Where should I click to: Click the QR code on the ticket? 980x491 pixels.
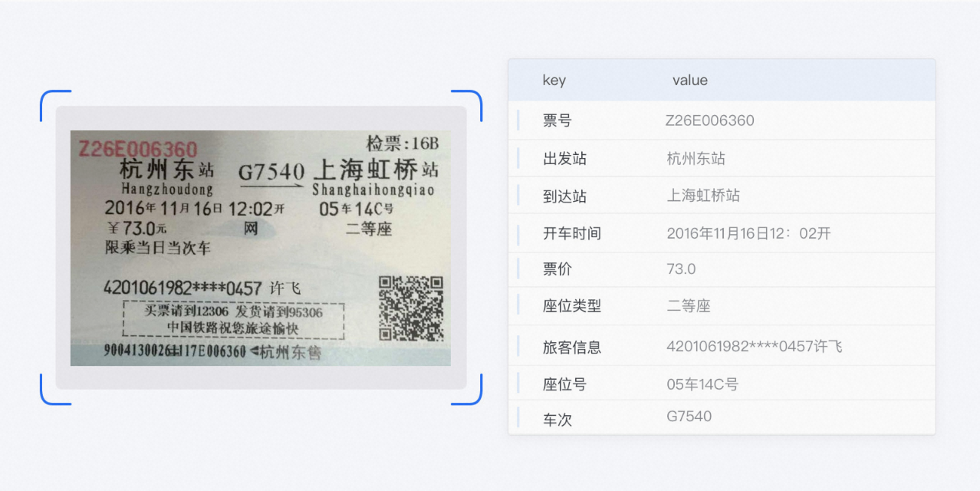click(x=411, y=308)
